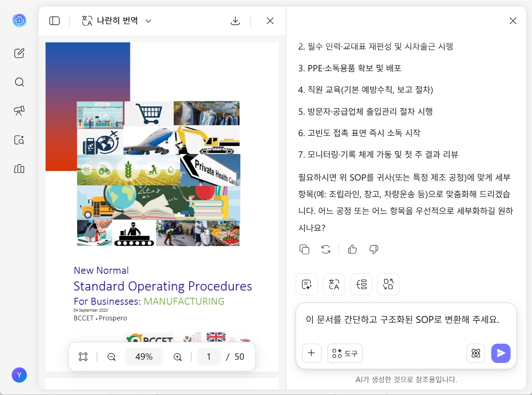
Task: Zoom in on the document page
Action: click(178, 357)
